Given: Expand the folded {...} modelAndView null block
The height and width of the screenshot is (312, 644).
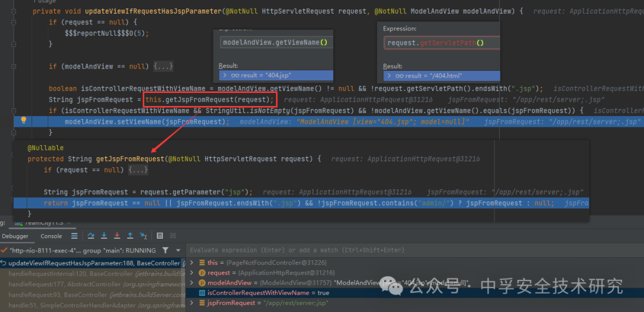Looking at the screenshot, I should [x=163, y=67].
